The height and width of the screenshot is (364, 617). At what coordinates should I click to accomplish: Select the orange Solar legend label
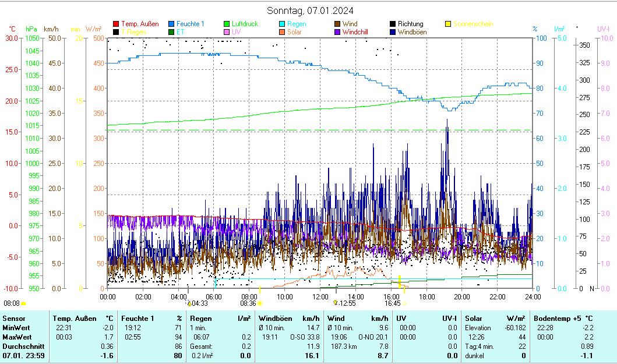(x=294, y=32)
